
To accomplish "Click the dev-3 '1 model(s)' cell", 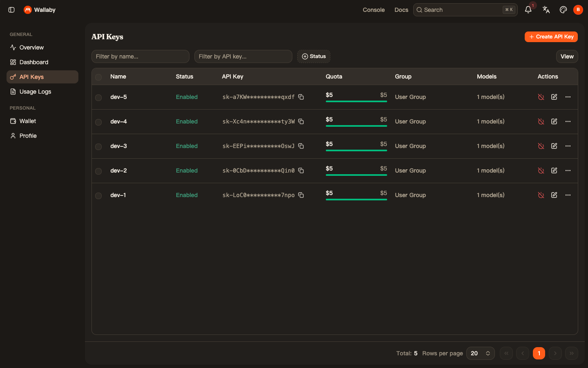I will 490,146.
